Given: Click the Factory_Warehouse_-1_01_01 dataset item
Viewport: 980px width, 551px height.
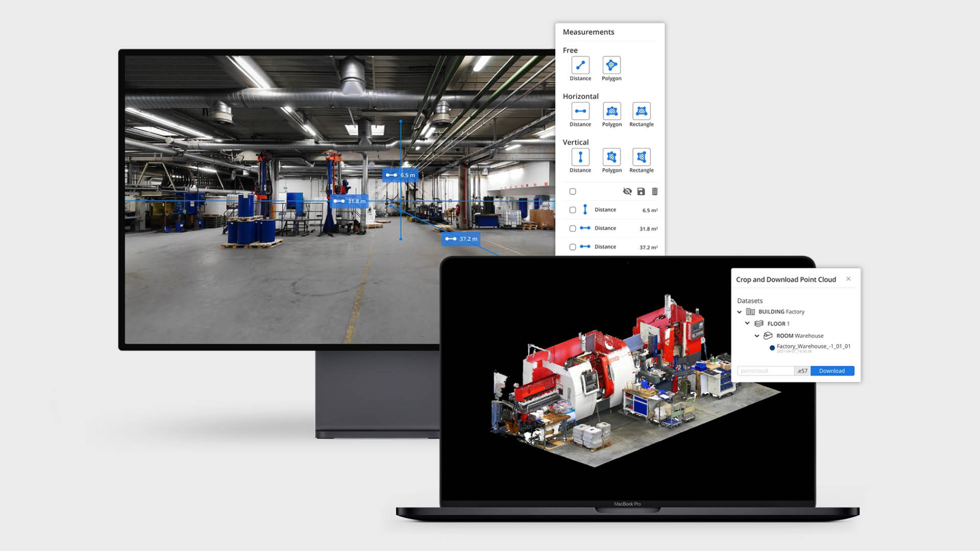Looking at the screenshot, I should point(813,346).
